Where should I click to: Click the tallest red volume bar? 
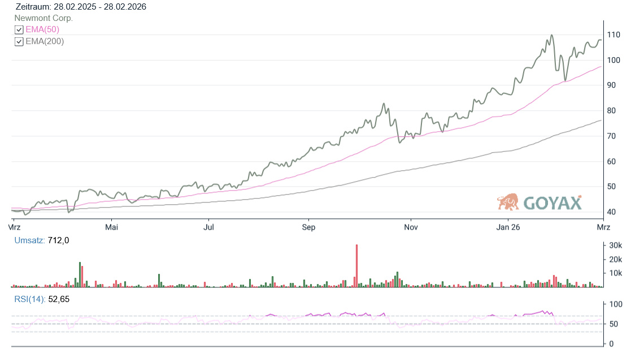pyautogui.click(x=356, y=266)
